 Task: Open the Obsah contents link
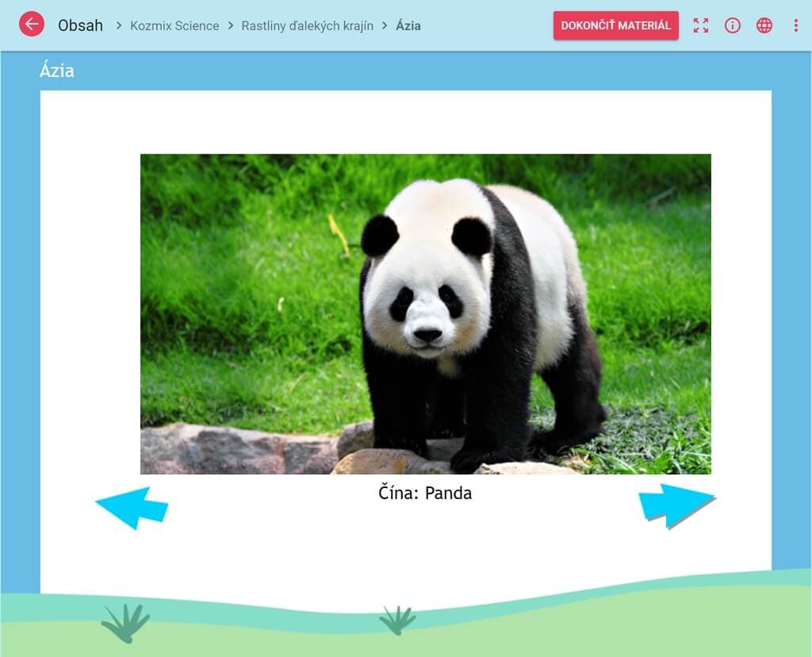80,25
